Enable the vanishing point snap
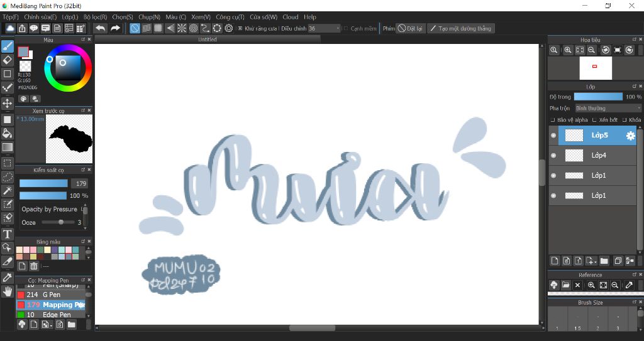Viewport: 644px width, 341px height. (x=170, y=28)
